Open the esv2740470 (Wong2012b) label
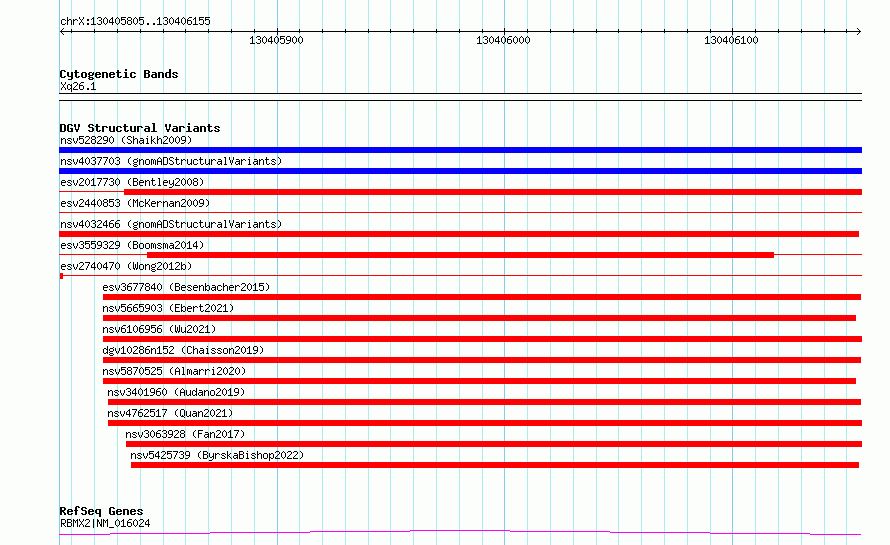 [126, 266]
